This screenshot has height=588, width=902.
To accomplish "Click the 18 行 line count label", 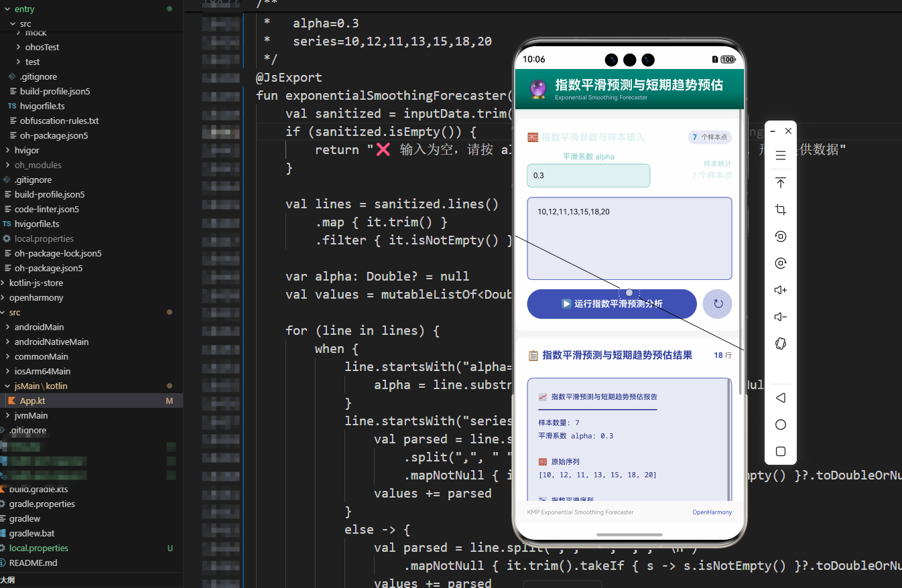I will click(x=722, y=356).
